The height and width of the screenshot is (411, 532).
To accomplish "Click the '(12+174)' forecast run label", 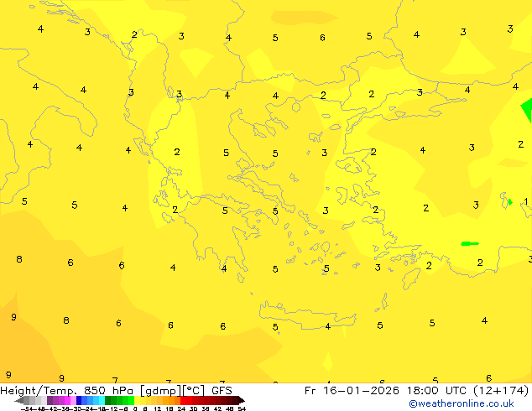I will click(500, 391).
